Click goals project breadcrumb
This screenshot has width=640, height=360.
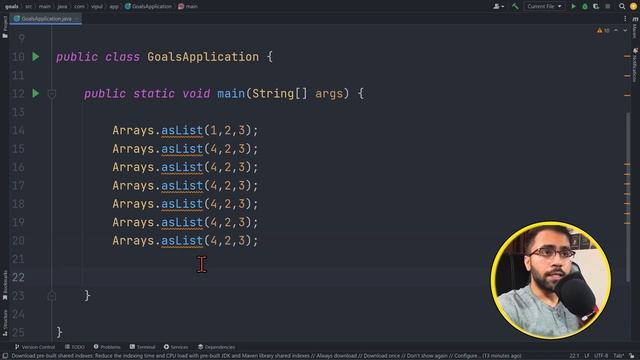click(11, 7)
